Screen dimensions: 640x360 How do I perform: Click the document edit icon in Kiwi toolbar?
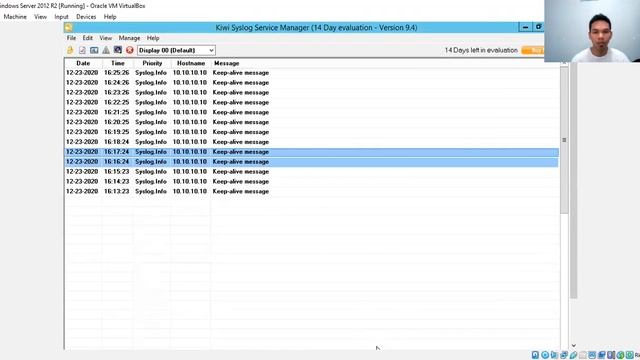[82, 50]
